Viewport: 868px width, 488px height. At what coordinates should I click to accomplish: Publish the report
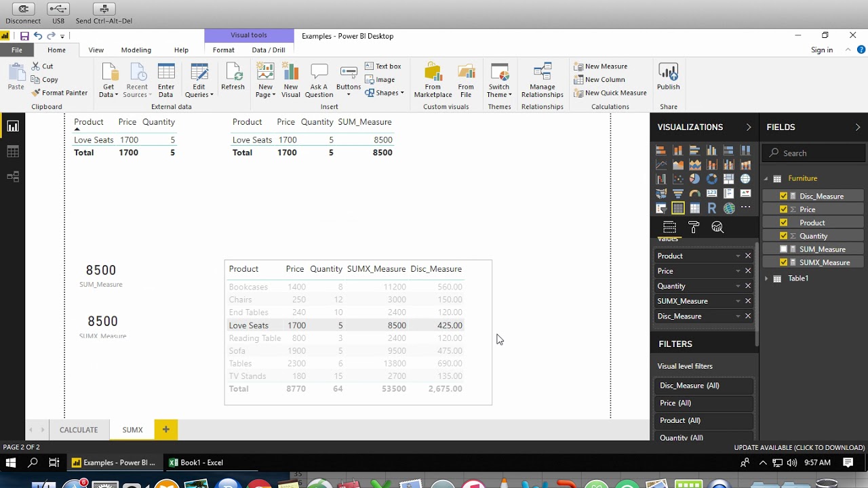(668, 77)
